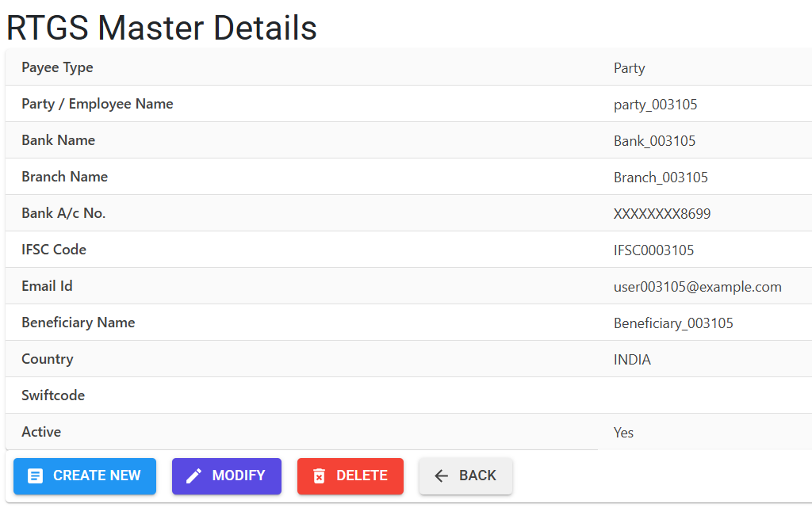Click the trash icon on Delete
This screenshot has width=812, height=527.
click(x=319, y=475)
